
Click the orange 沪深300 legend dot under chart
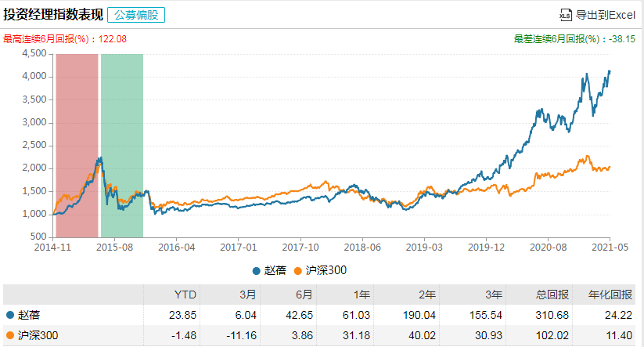297,271
